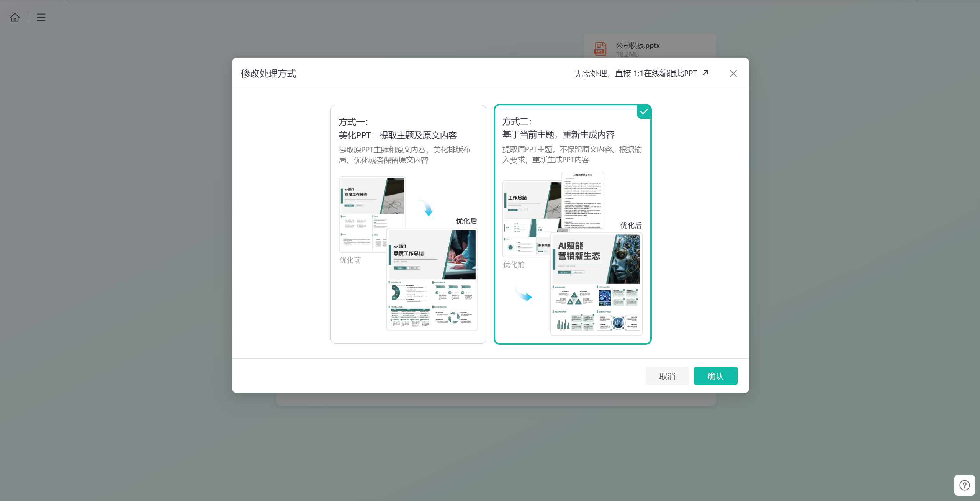Select the 方式一 美化PPT option card
Screen dimensions: 980x501
(408, 224)
